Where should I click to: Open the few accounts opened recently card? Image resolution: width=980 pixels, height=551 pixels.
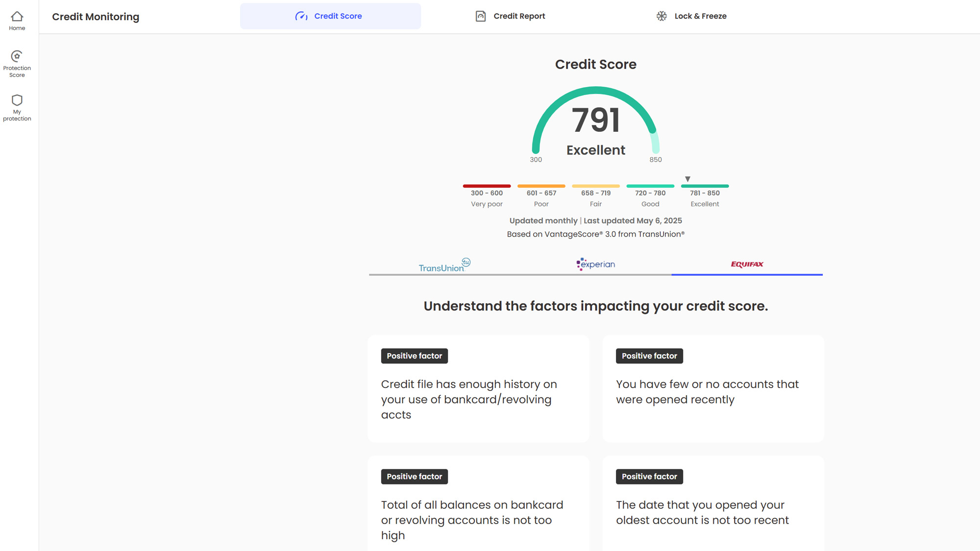(x=713, y=388)
